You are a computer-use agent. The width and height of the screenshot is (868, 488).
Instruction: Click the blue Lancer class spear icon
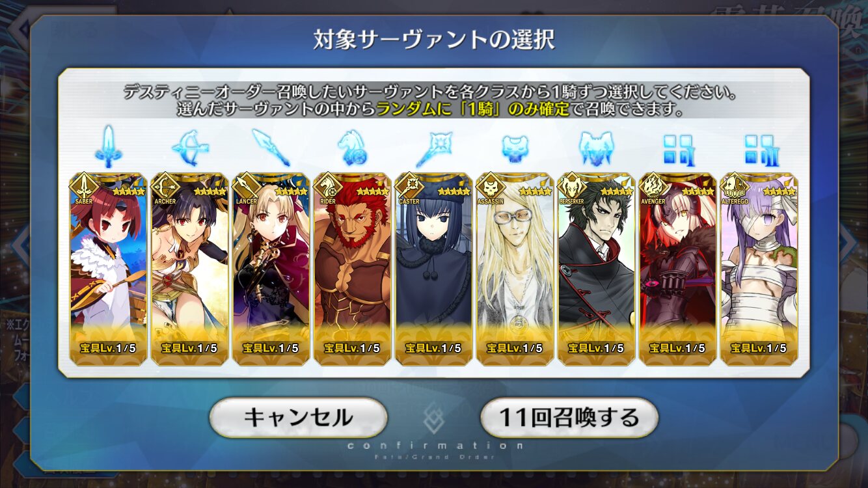pyautogui.click(x=271, y=148)
